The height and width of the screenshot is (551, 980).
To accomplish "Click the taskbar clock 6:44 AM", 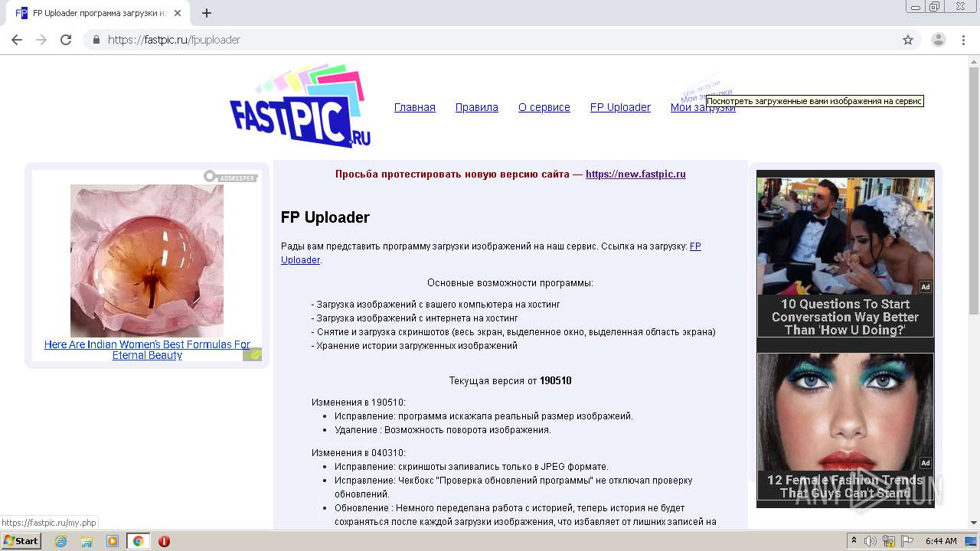I will pos(941,541).
